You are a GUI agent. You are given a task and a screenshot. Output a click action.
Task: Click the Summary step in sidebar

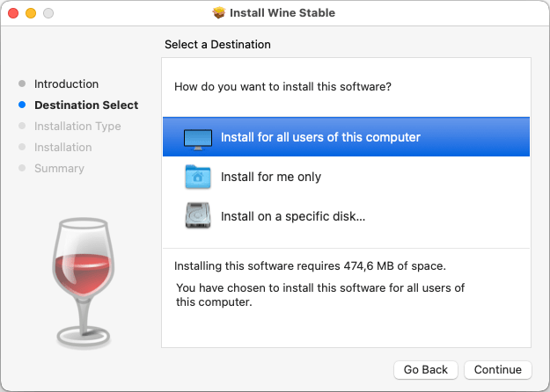pyautogui.click(x=59, y=168)
